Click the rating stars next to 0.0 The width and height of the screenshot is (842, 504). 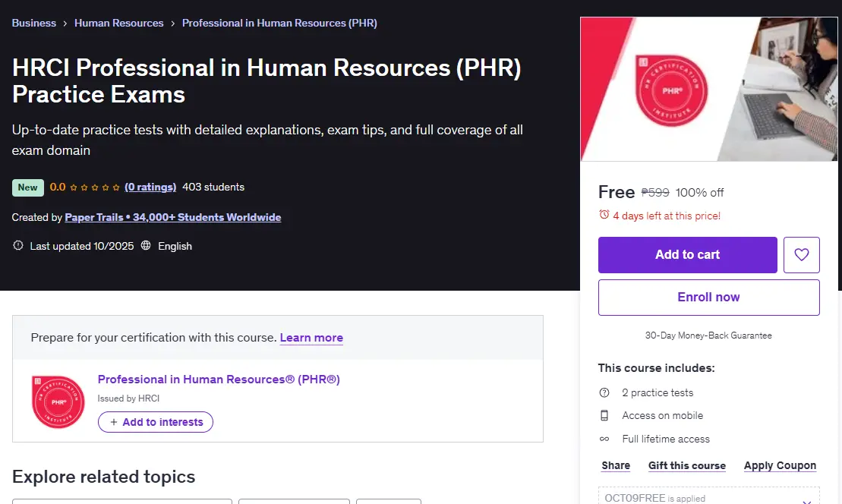point(95,187)
